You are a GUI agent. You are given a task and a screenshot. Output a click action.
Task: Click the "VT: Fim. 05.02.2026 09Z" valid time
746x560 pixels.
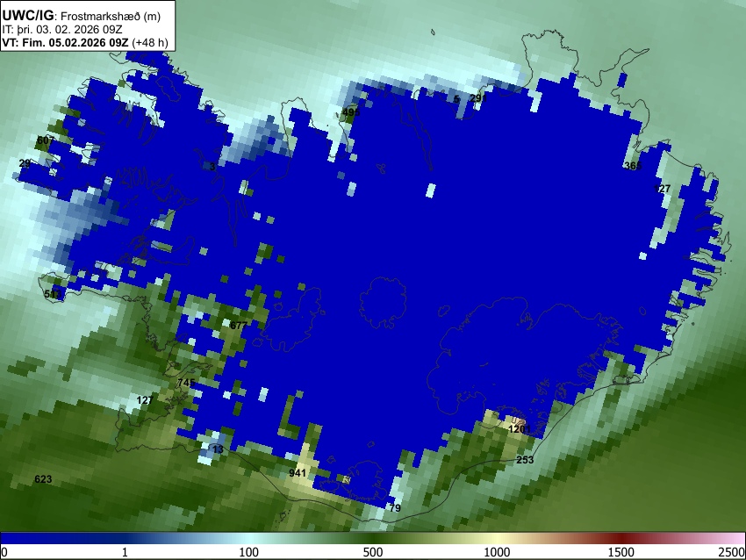pyautogui.click(x=65, y=42)
